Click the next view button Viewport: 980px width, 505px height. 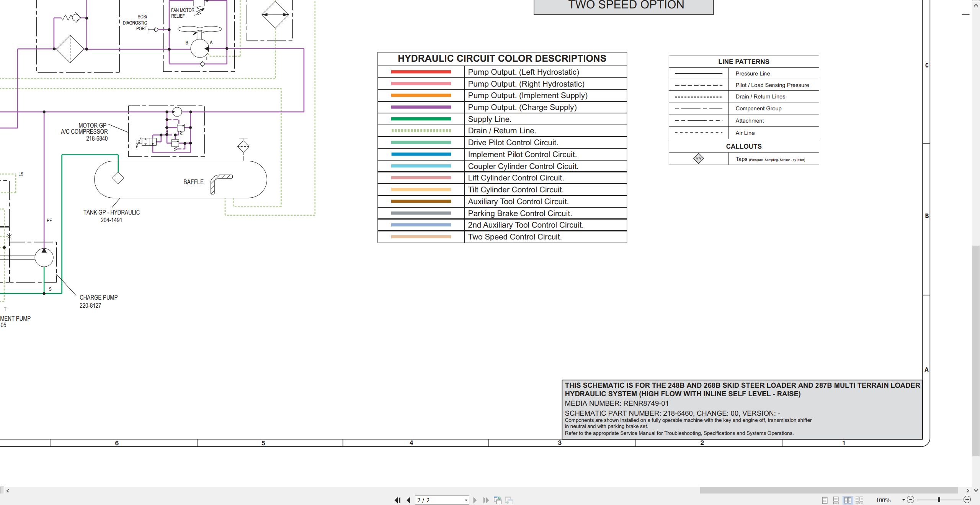point(509,500)
